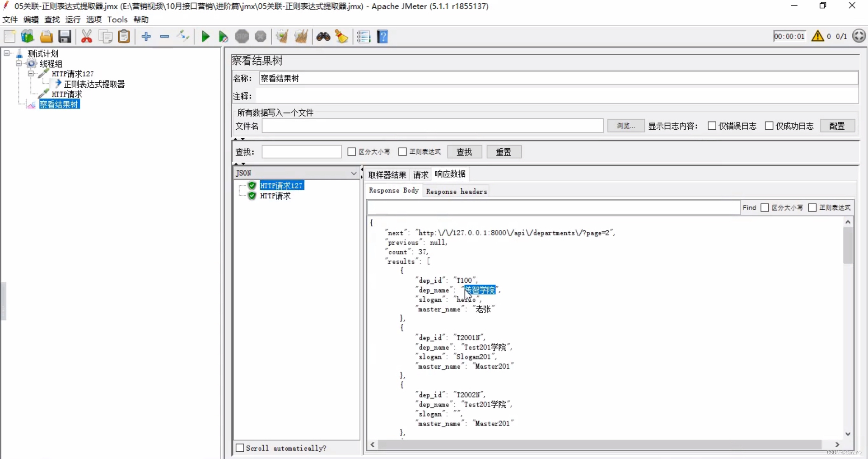Click the Open file folder icon

click(46, 36)
